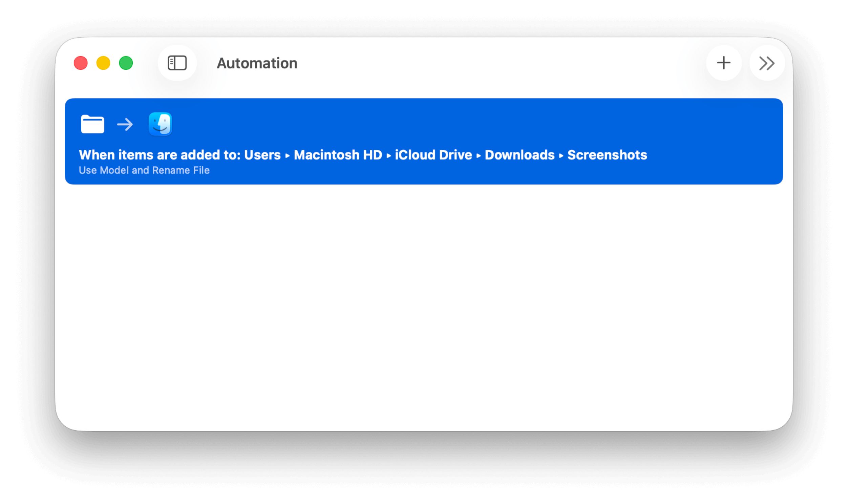Viewport: 848px width, 504px height.
Task: Click the folder trigger icon
Action: pyautogui.click(x=92, y=124)
